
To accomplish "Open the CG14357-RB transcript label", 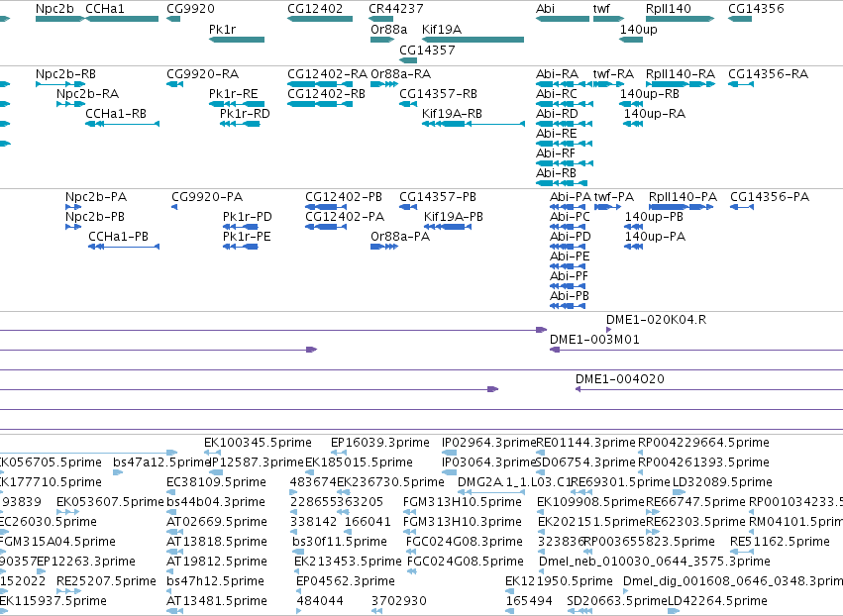I will [438, 94].
